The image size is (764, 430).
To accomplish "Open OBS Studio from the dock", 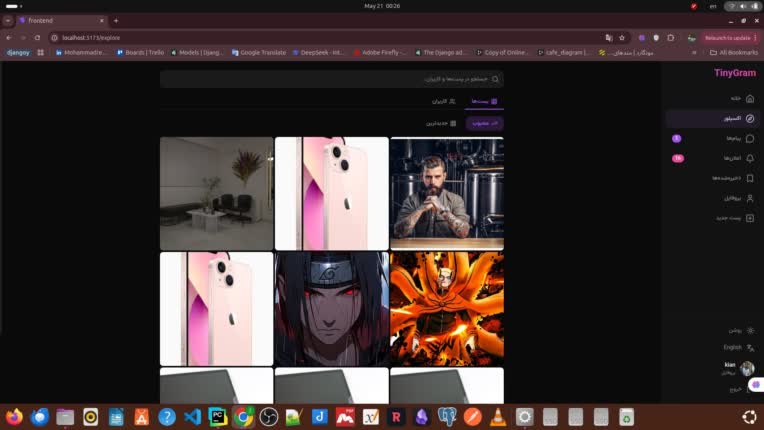I will (x=268, y=417).
